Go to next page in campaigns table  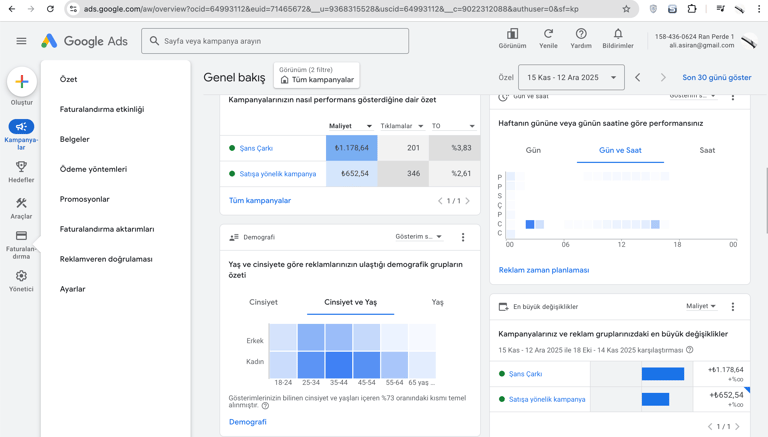(467, 201)
